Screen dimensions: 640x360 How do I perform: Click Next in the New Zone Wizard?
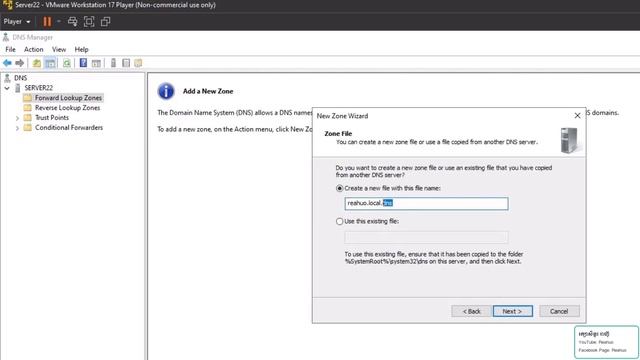click(513, 311)
